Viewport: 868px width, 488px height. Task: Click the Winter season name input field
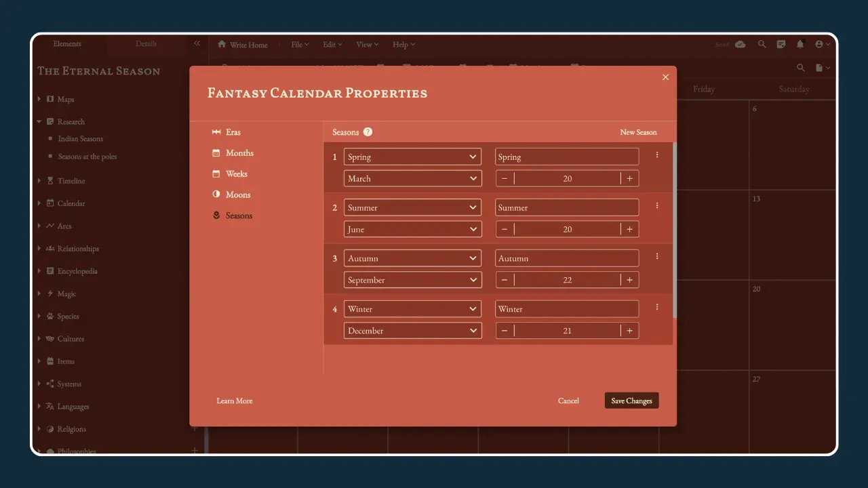[x=566, y=308]
